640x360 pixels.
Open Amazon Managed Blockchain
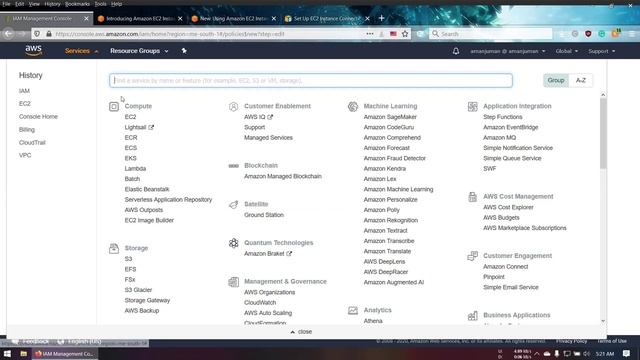(283, 176)
